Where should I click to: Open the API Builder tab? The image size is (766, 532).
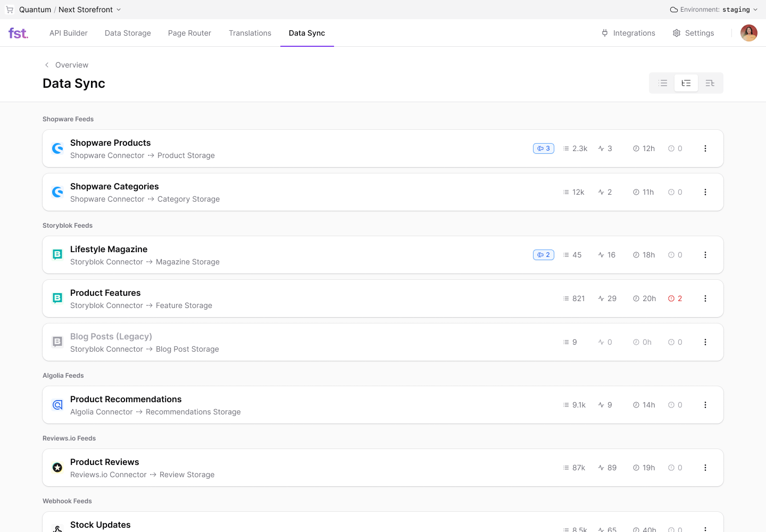pos(69,33)
